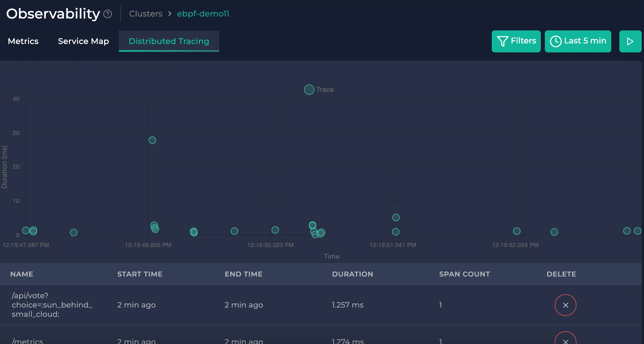Click the delete icon on the /metrics trace row

coord(565,340)
